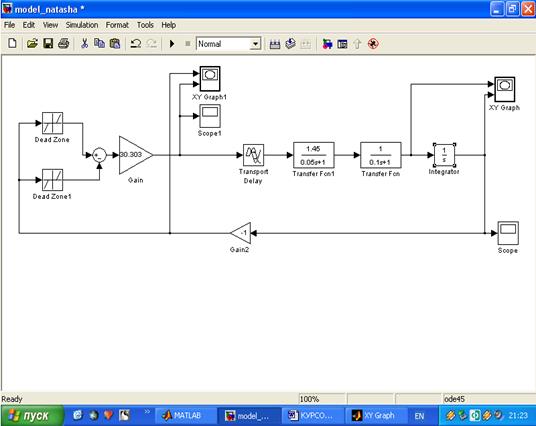Switch to MATLAB in the taskbar

(x=182, y=415)
